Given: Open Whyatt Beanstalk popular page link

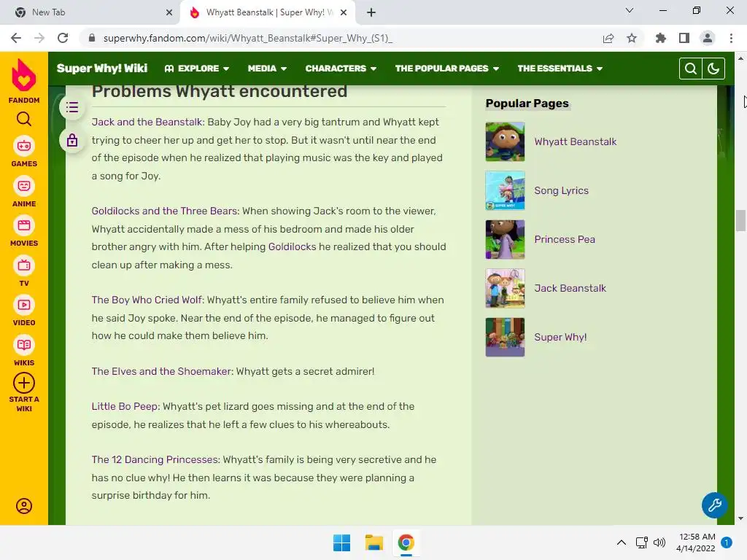Looking at the screenshot, I should pyautogui.click(x=575, y=141).
